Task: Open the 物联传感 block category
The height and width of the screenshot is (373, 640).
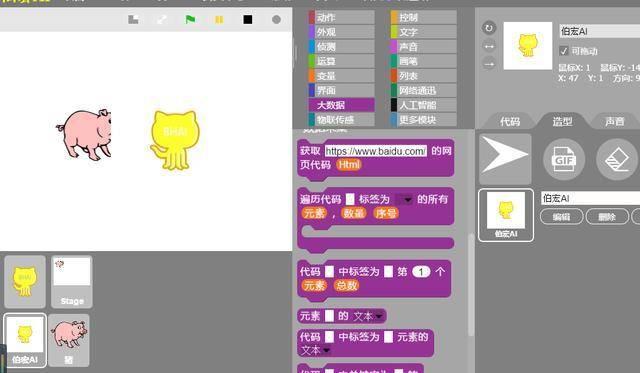Action: click(x=342, y=120)
